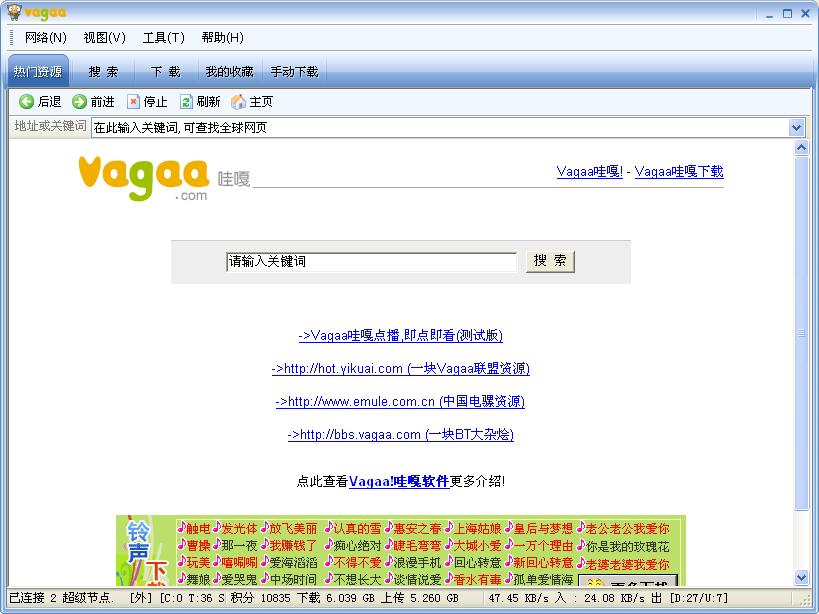Image resolution: width=819 pixels, height=614 pixels.
Task: Click the 睫毛弯弯 ringtone link
Action: pos(417,546)
